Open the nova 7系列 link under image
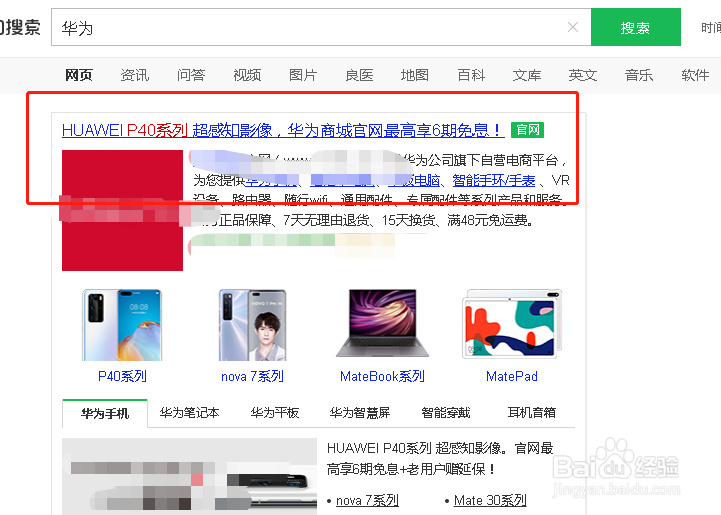721x515 pixels. (252, 377)
